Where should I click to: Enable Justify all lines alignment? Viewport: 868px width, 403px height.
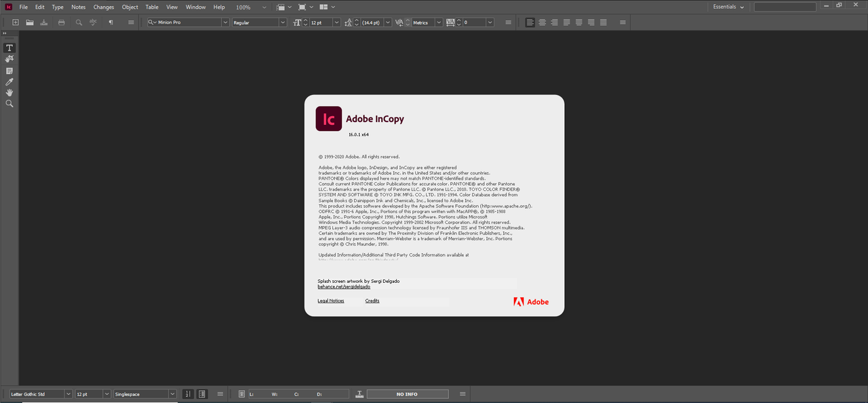point(602,22)
